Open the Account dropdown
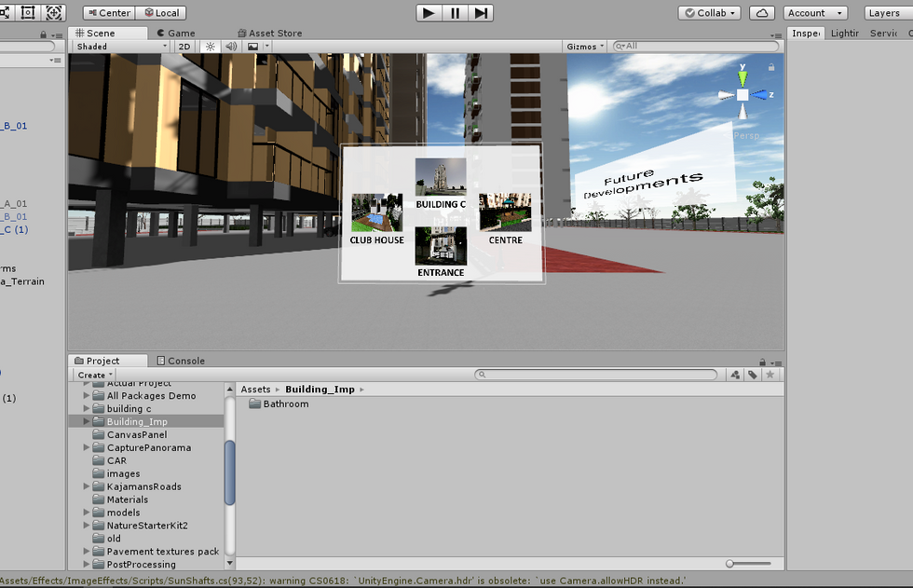 [814, 13]
